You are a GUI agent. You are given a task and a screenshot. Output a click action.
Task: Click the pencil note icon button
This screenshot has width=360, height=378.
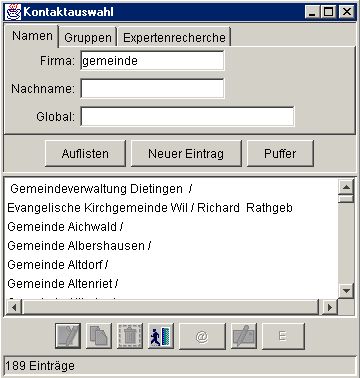tap(244, 336)
